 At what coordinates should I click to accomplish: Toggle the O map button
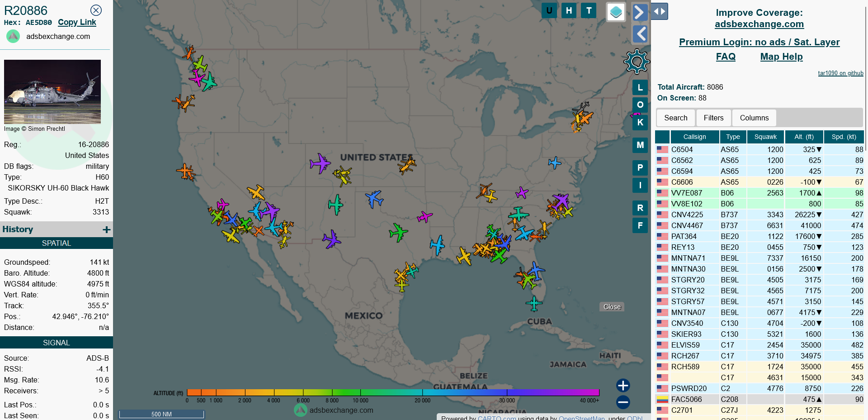(640, 105)
